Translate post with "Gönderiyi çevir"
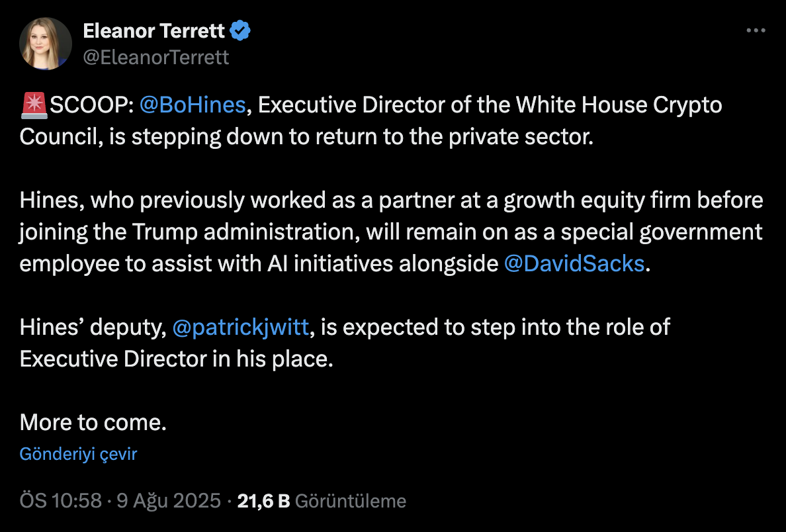The image size is (786, 532). click(78, 454)
